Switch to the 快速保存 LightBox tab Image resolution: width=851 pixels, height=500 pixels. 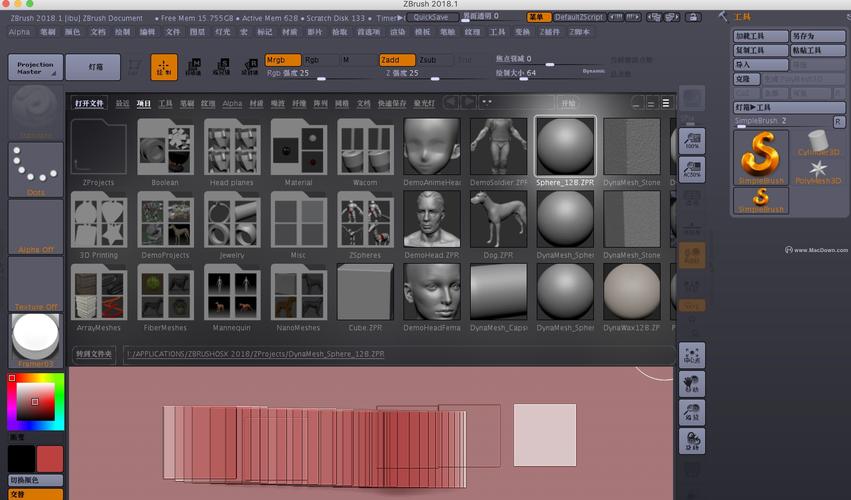click(x=392, y=103)
